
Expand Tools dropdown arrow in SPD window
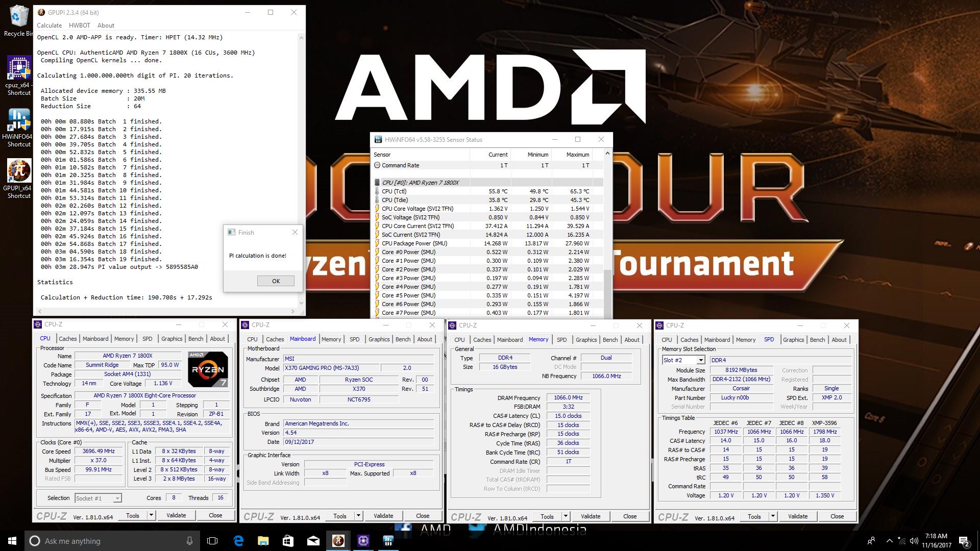pos(773,517)
